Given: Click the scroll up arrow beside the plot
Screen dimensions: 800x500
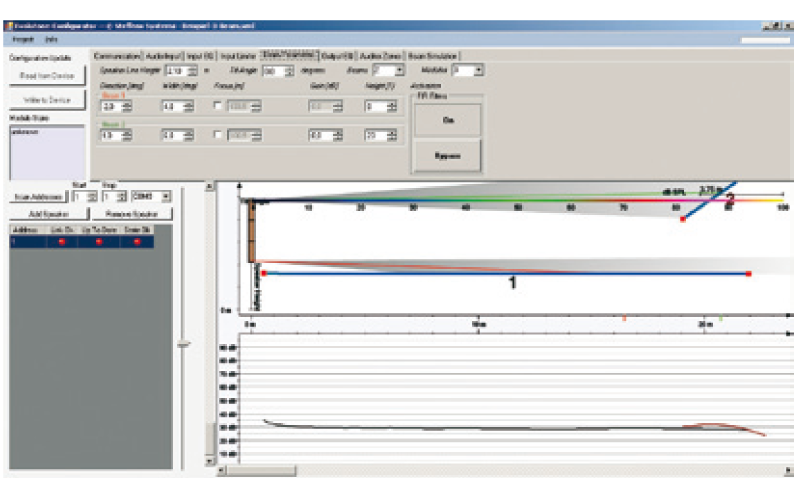Looking at the screenshot, I should point(210,187).
